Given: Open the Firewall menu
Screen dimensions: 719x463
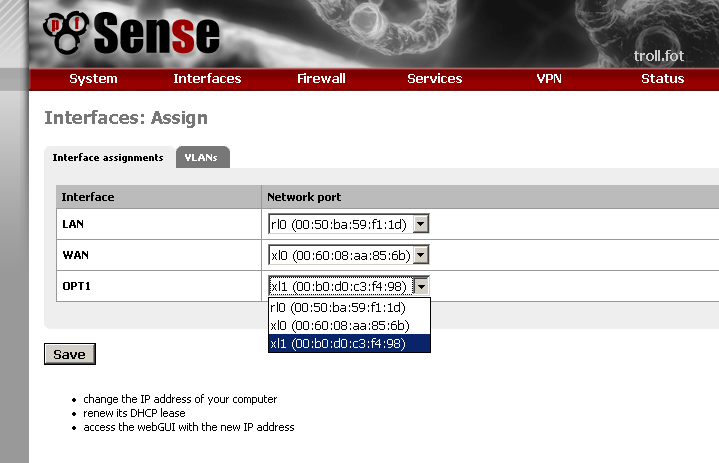Looking at the screenshot, I should tap(321, 79).
